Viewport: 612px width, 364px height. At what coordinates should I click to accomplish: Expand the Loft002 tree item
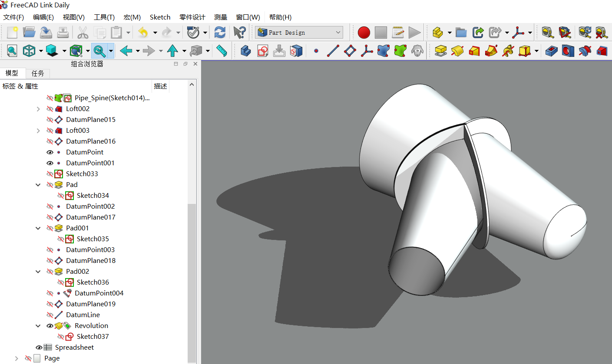39,109
